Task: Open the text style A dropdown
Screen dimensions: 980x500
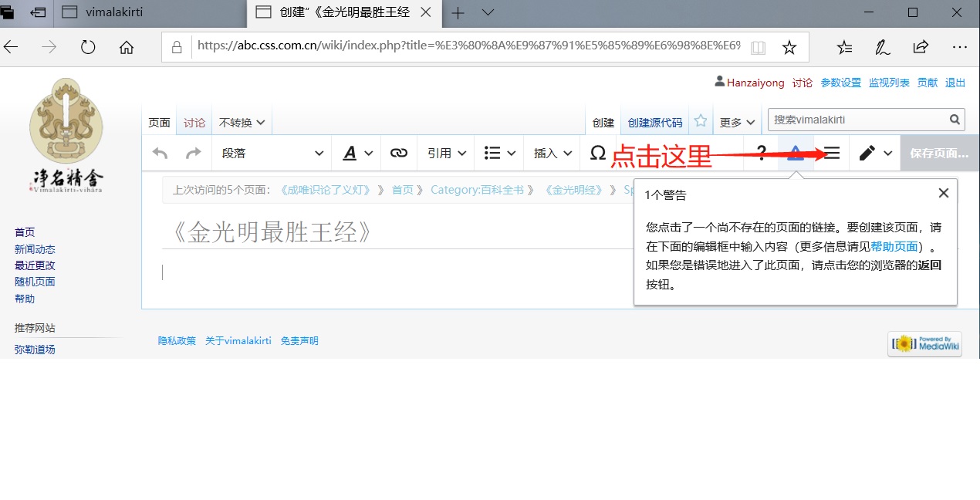Action: pyautogui.click(x=357, y=153)
